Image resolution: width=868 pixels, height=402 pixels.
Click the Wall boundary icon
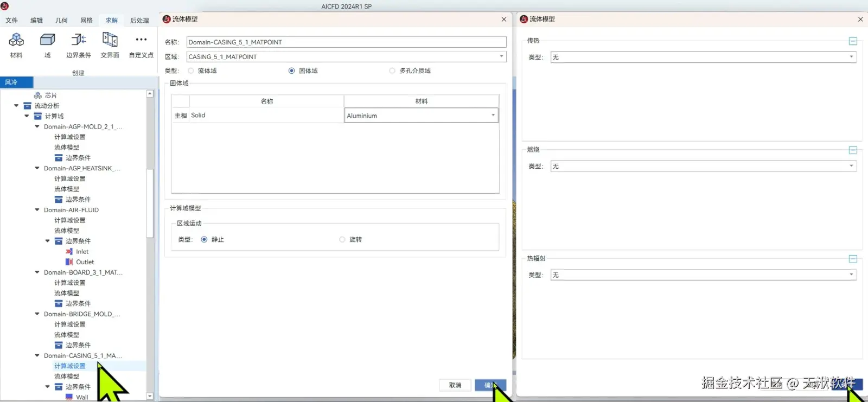pyautogui.click(x=69, y=397)
